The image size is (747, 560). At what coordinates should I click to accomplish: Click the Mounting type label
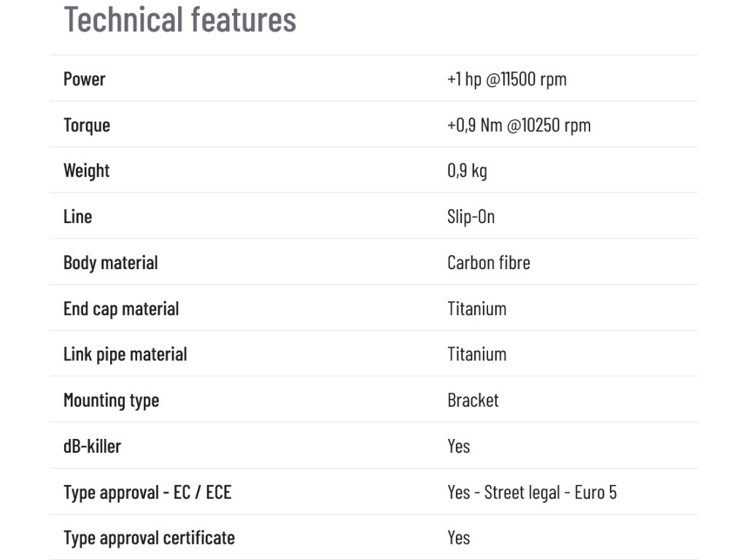112,400
